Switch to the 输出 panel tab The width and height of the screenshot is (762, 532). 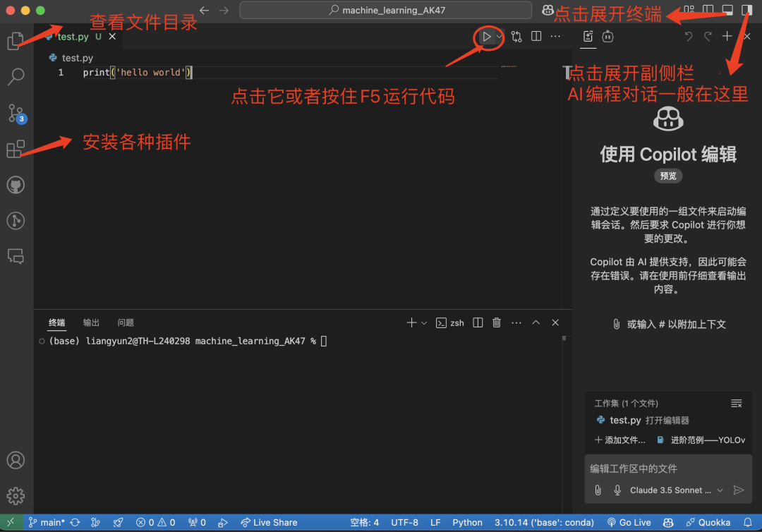(x=91, y=322)
